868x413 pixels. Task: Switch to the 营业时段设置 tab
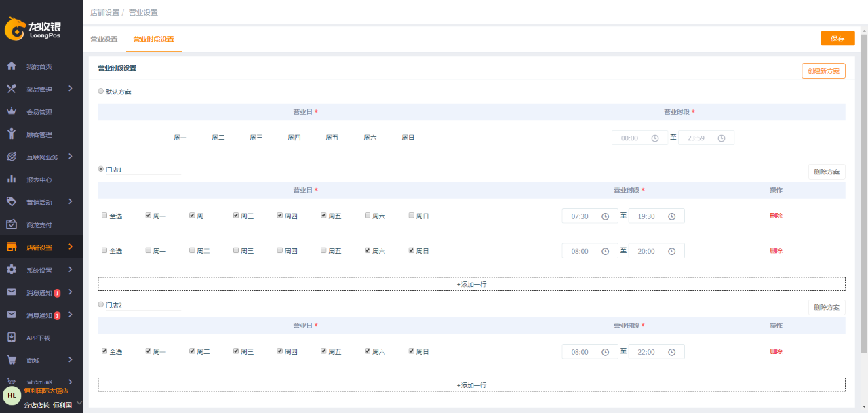point(153,39)
